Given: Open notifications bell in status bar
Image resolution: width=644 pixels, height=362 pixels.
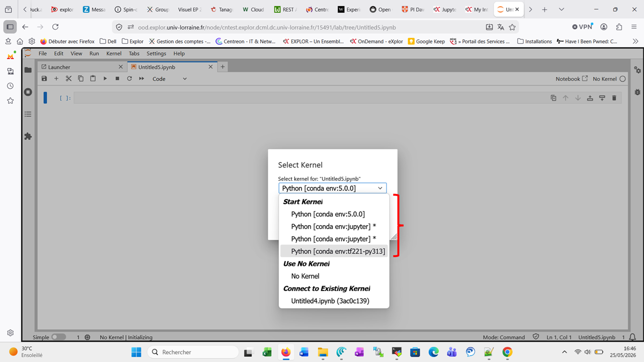Looking at the screenshot, I should pos(632,337).
